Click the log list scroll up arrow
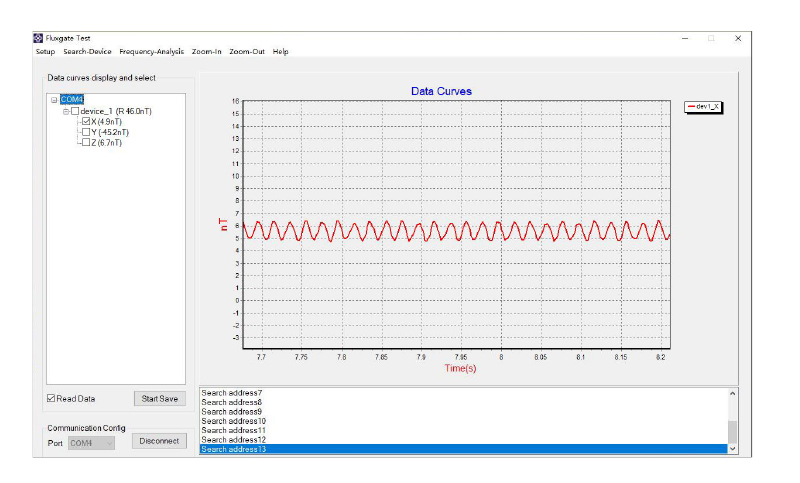Screen dimensions: 800x483 [x=733, y=393]
